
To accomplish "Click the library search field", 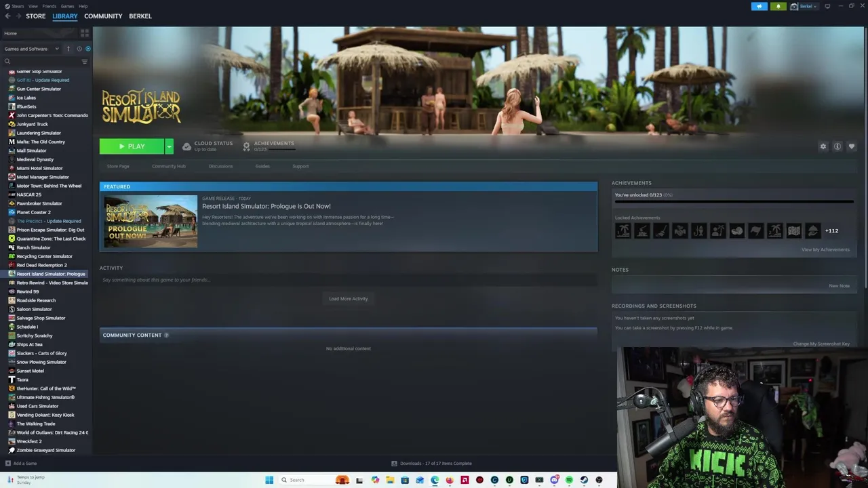I will coord(41,62).
